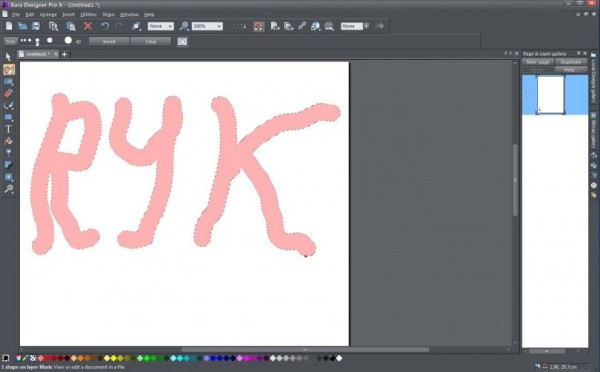This screenshot has height=372, width=600.
Task: Select the Selector arrow tool
Action: point(8,57)
